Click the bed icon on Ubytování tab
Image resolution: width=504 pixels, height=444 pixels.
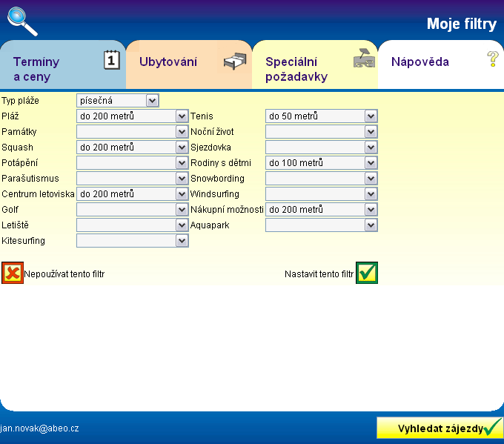(234, 61)
